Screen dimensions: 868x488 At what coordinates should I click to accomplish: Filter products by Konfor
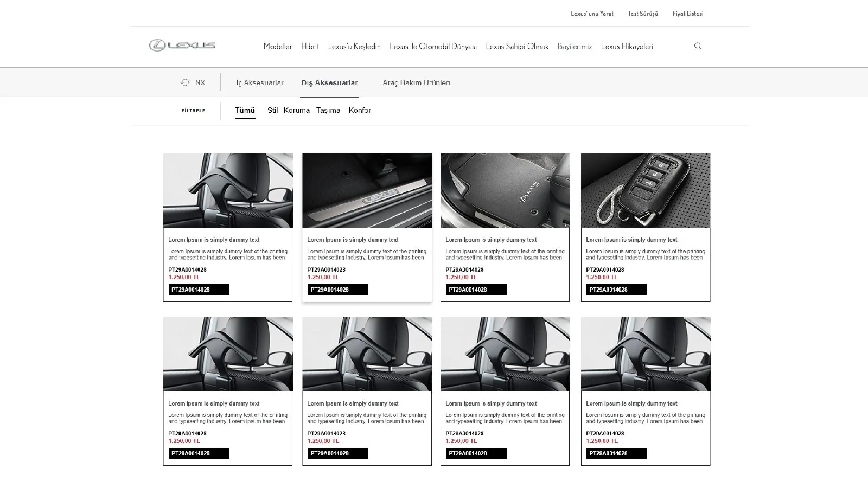[x=360, y=110]
